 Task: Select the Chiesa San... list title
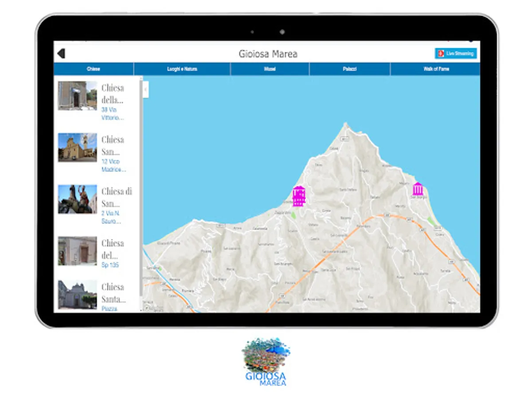point(113,146)
